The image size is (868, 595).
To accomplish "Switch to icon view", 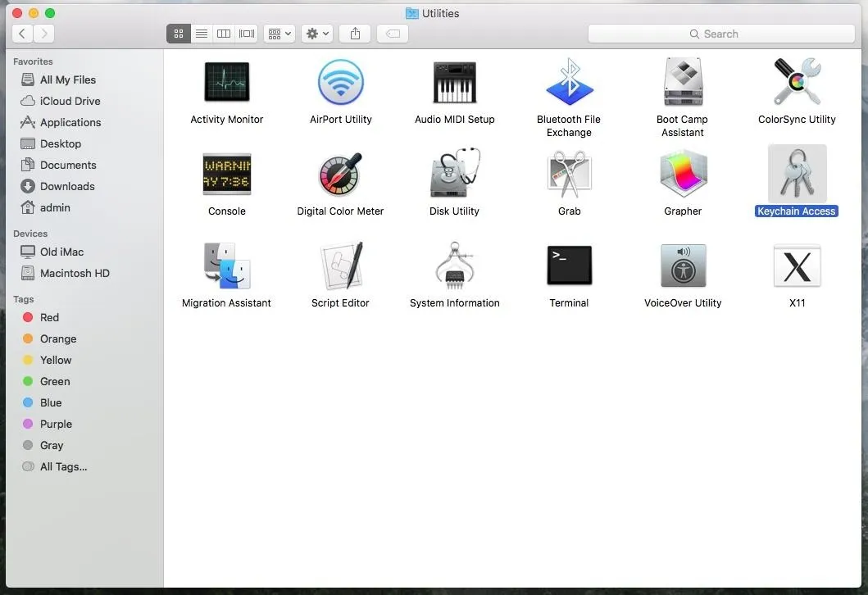I will click(178, 34).
